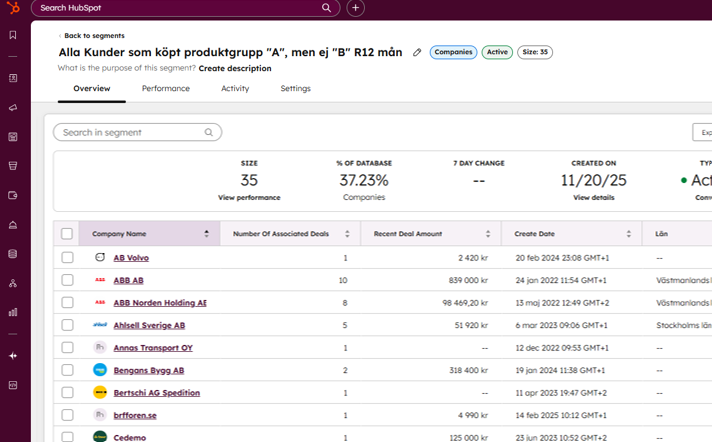Click View performance under Size

click(249, 197)
